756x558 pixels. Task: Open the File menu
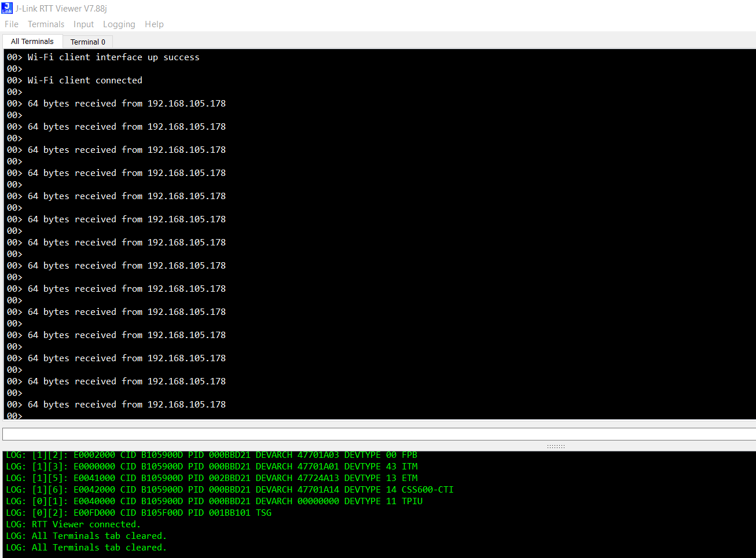click(11, 24)
